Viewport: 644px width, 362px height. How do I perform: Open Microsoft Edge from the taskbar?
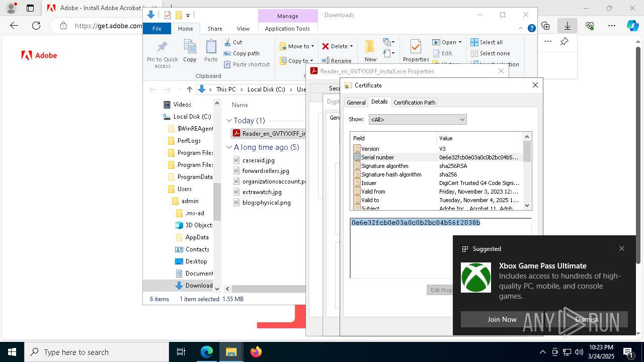pyautogui.click(x=207, y=352)
